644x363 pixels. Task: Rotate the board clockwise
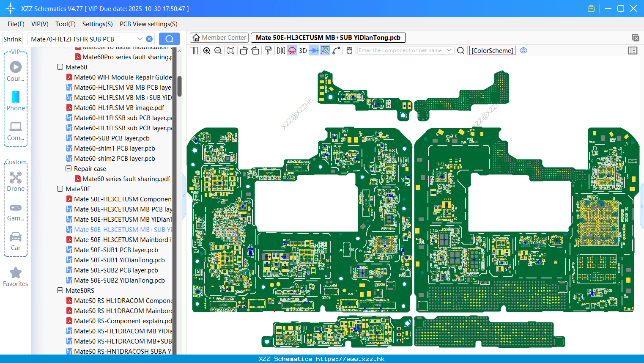point(255,50)
